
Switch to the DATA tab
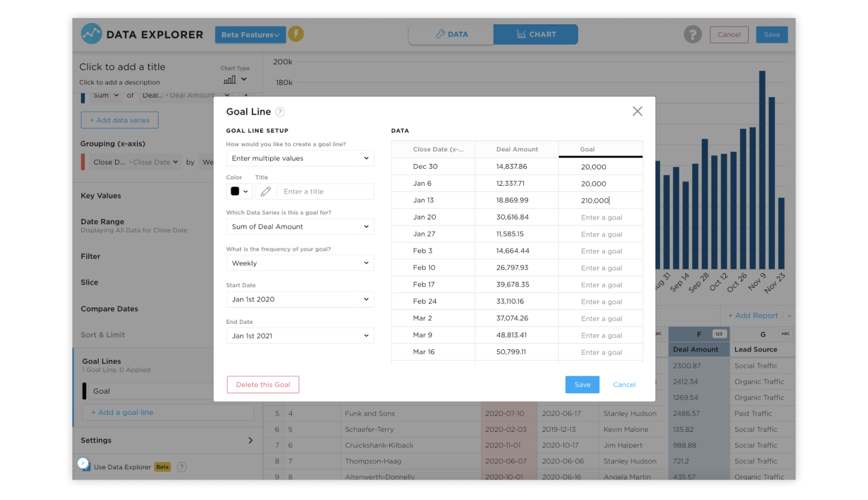(451, 34)
